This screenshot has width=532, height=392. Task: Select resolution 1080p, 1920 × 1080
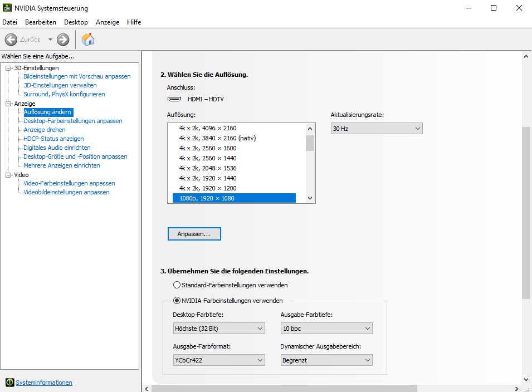234,198
